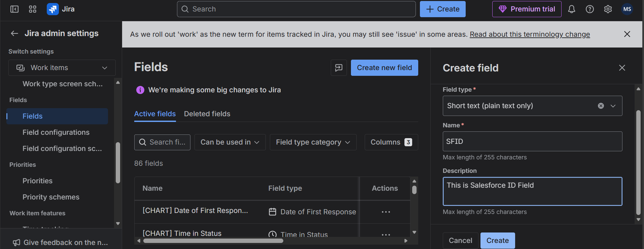Screen dimensions: 644x249
Task: Switch to the Deleted fields tab
Action: click(207, 114)
